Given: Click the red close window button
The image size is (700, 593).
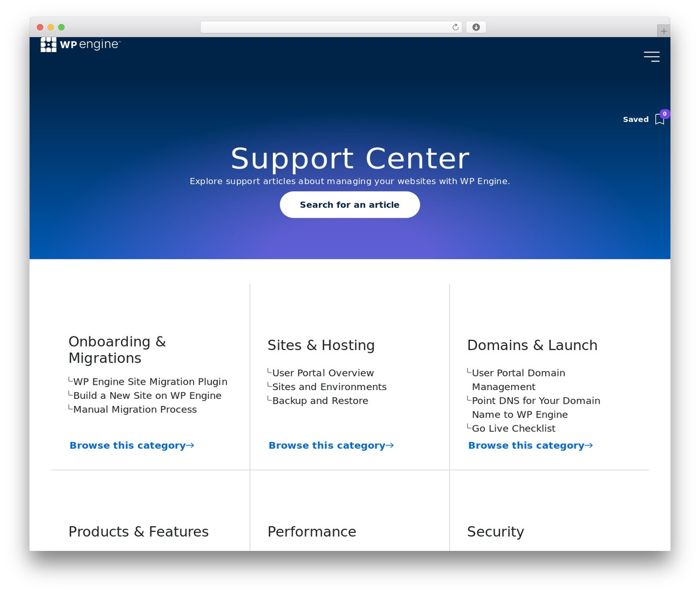Looking at the screenshot, I should coord(40,27).
